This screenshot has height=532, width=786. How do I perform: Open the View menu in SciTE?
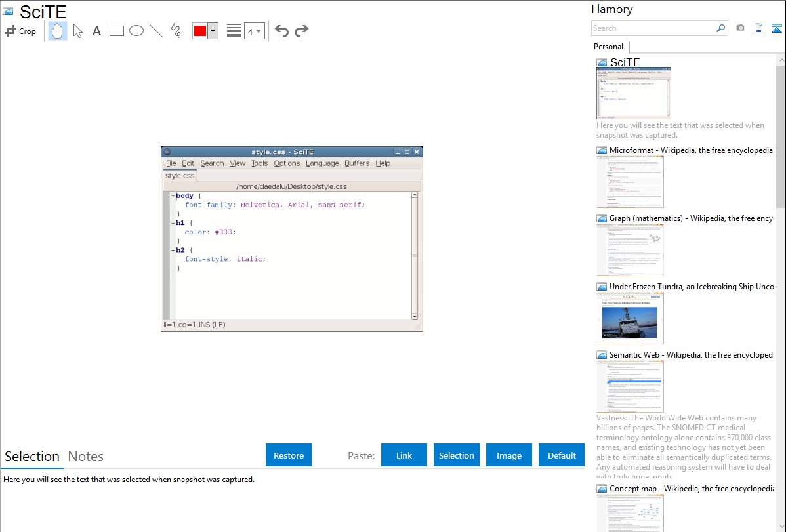238,163
